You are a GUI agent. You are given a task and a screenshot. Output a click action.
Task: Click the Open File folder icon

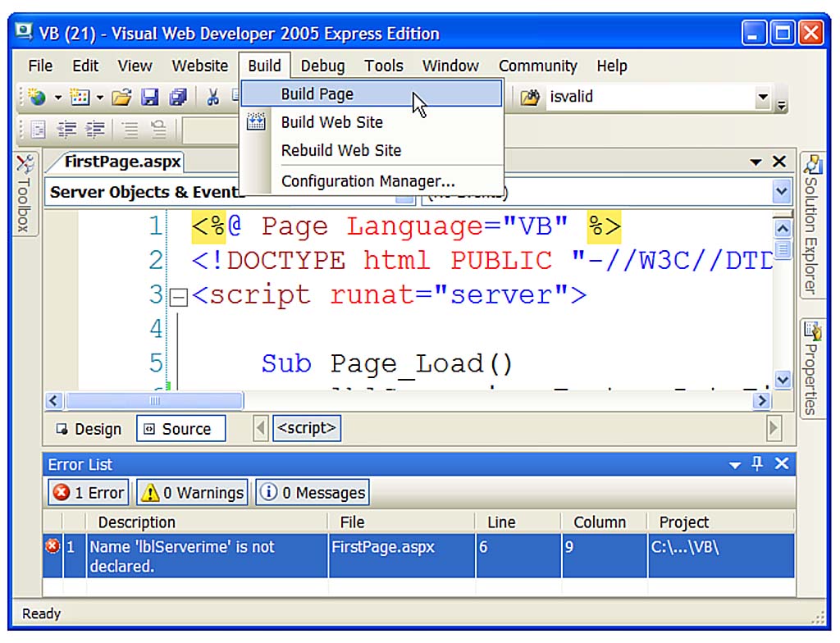pyautogui.click(x=121, y=97)
